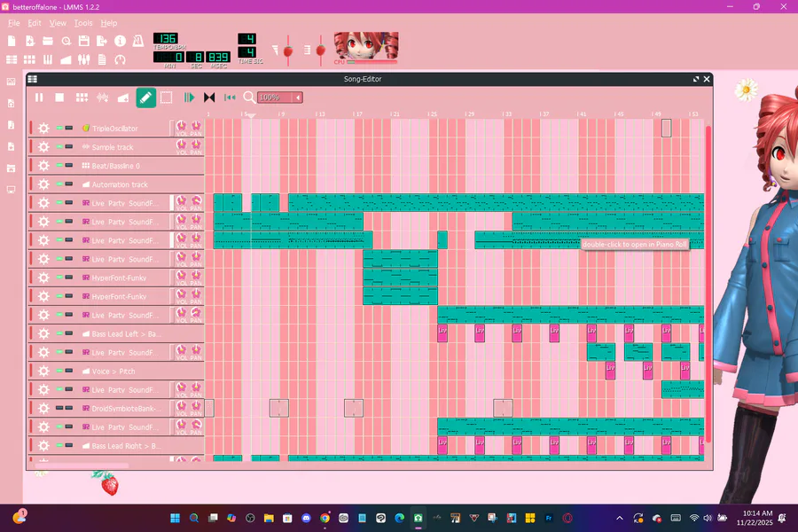Viewport: 798px width, 532px height.
Task: Show the FX Mixer
Action: coord(84,59)
